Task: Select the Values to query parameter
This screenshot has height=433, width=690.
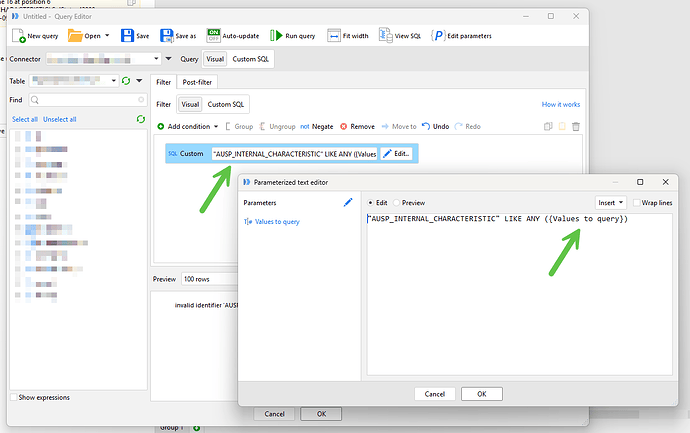Action: (x=272, y=221)
